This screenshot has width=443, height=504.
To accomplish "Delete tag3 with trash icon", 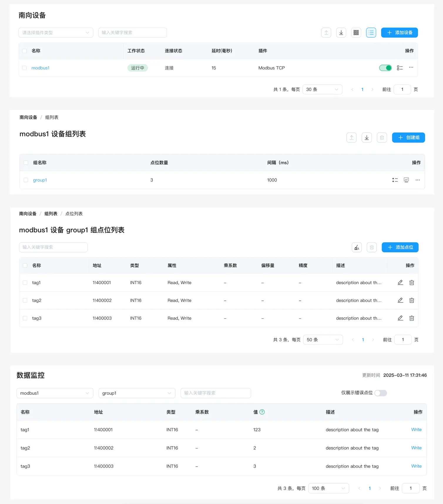I will tap(412, 318).
